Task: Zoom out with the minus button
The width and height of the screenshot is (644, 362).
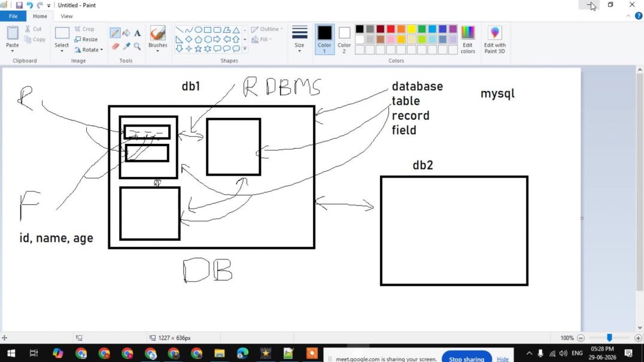Action: pos(581,338)
